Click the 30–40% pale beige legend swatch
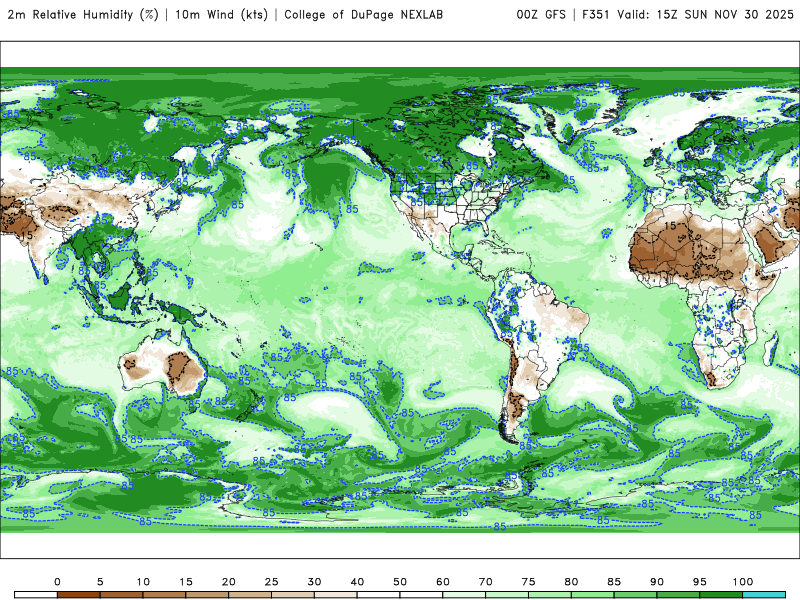This screenshot has height=600, width=800. click(336, 595)
